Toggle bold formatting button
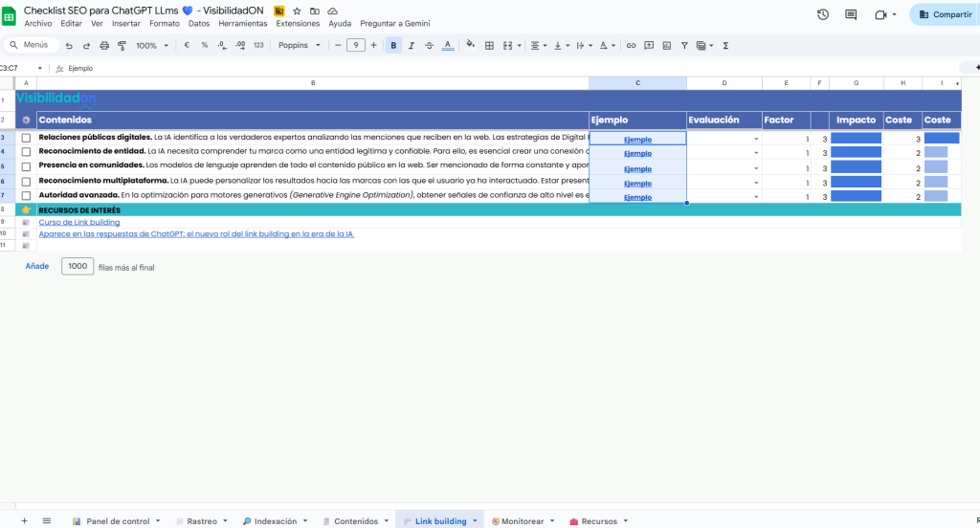This screenshot has height=528, width=980. click(x=393, y=45)
